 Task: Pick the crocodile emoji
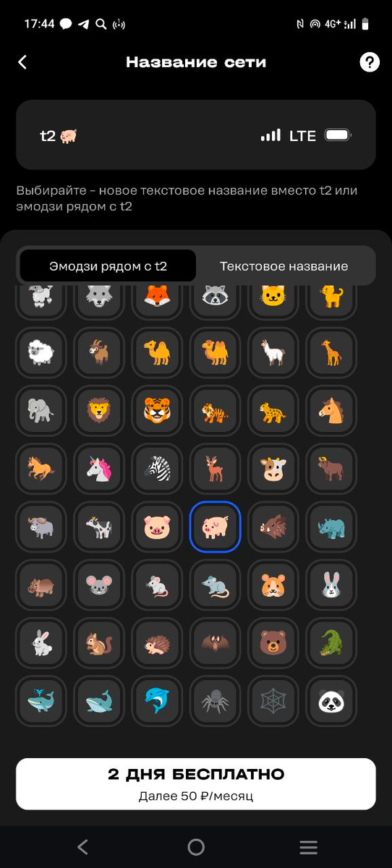pos(331,642)
